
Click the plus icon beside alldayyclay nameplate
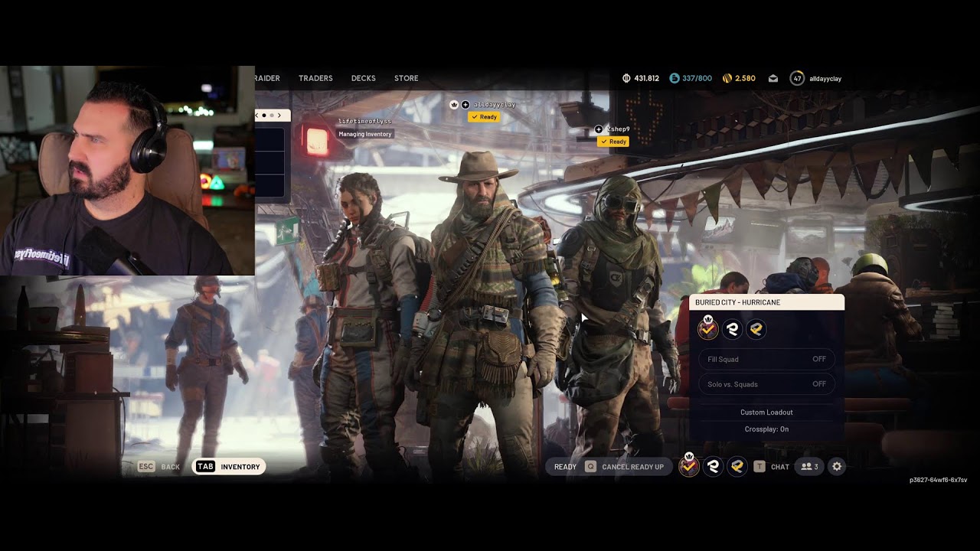pos(465,104)
